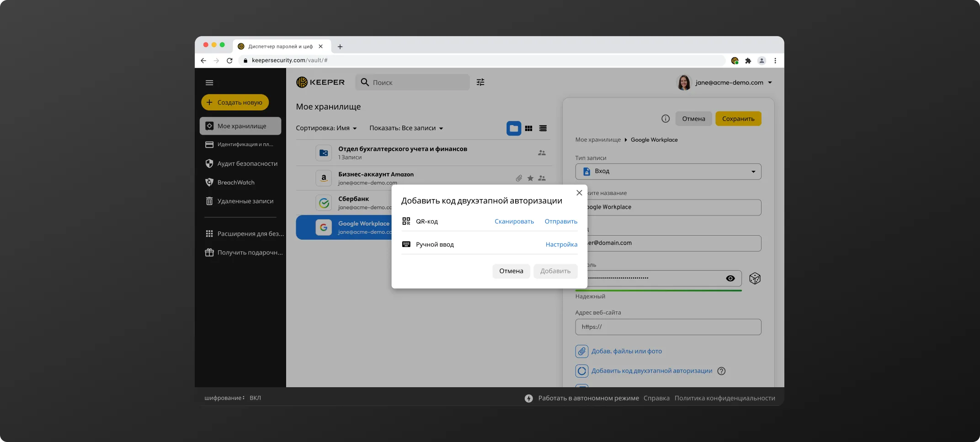Click Добавить код двухэтапной авторизации link
The height and width of the screenshot is (442, 980).
click(x=652, y=371)
